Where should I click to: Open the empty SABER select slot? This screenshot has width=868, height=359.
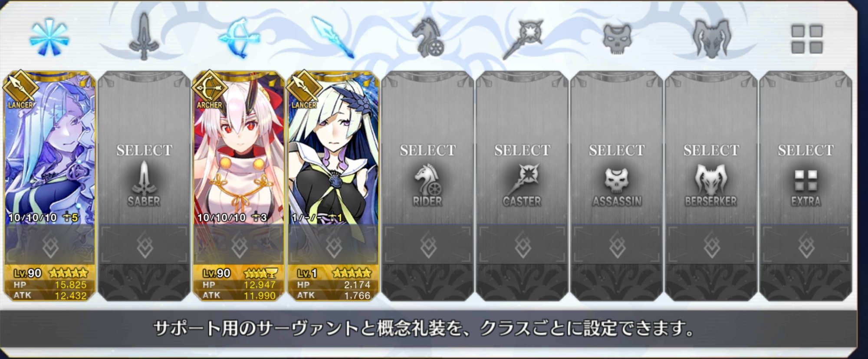(x=144, y=148)
